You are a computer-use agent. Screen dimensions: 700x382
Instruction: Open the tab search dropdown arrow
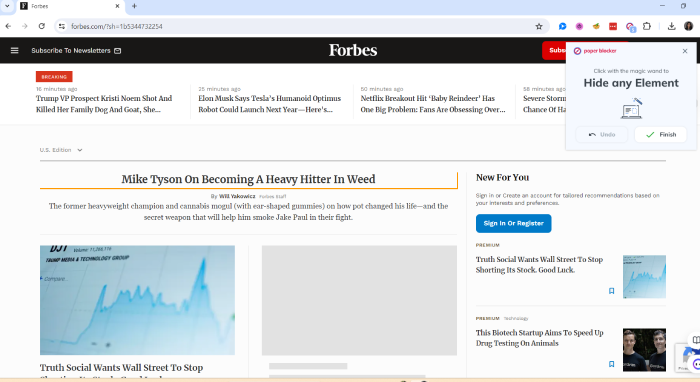click(7, 6)
